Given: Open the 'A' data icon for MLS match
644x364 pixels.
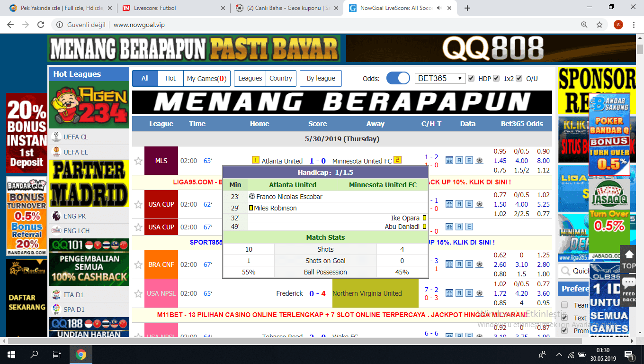Looking at the screenshot, I should tap(459, 161).
